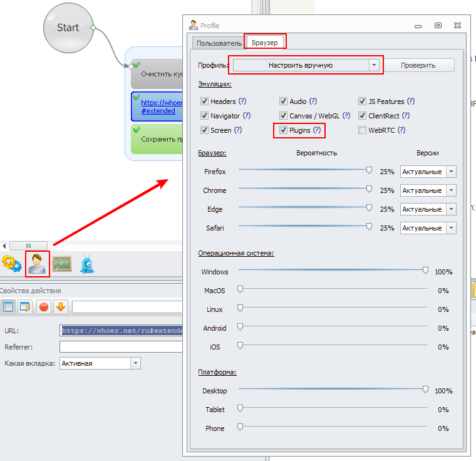476x461 pixels.
Task: Open the gears settings icon in bottom toolbar
Action: tap(11, 264)
